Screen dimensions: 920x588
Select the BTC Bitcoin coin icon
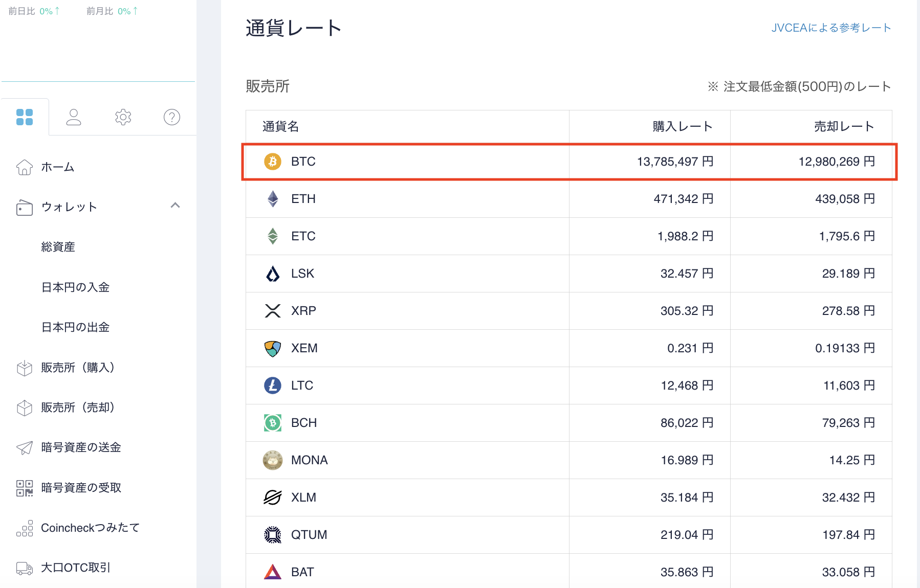tap(273, 161)
